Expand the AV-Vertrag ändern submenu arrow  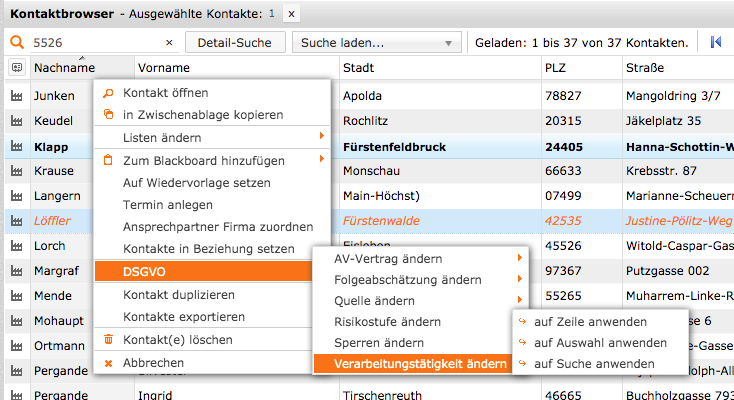tap(520, 258)
